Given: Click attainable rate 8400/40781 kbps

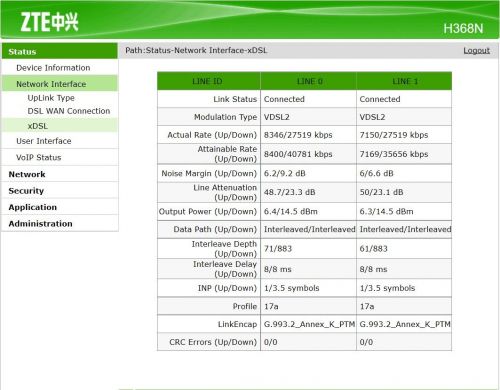Looking at the screenshot, I should point(298,154).
